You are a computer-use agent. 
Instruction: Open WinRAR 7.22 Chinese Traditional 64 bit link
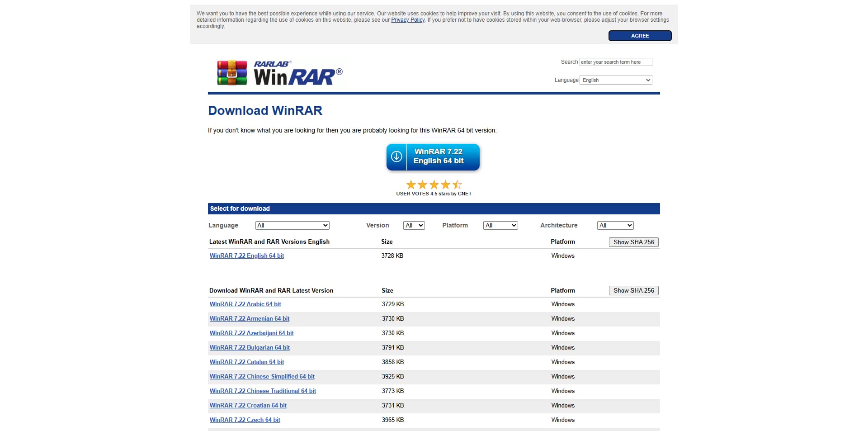263,391
